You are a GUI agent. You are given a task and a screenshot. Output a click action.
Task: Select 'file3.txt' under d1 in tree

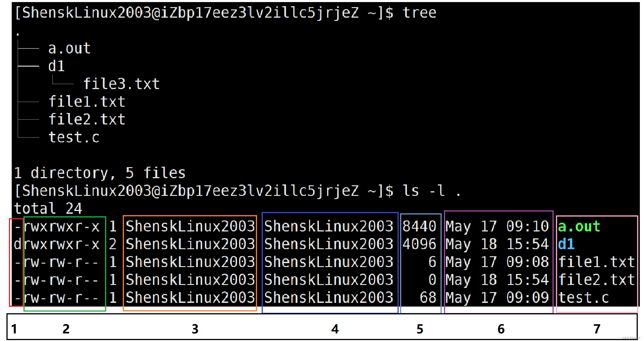121,84
